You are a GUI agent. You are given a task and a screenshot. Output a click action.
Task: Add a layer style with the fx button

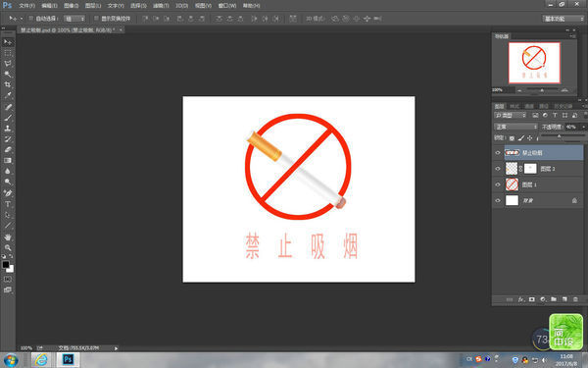tap(521, 299)
